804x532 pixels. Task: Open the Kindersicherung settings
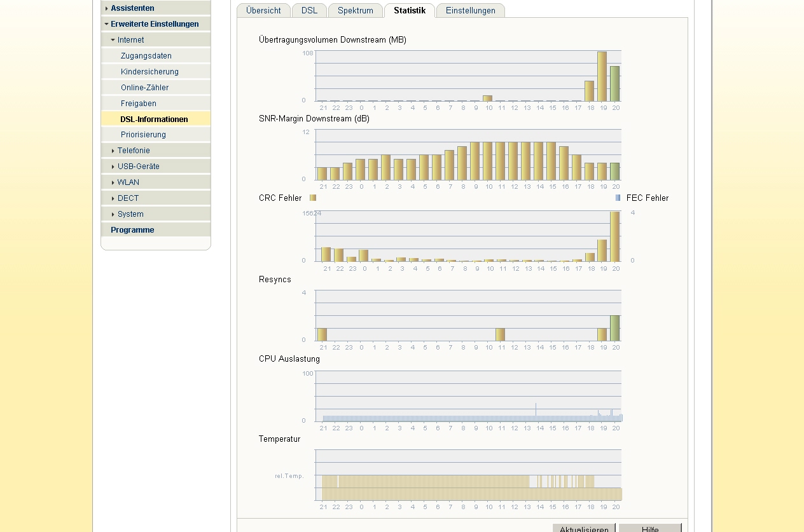point(149,72)
